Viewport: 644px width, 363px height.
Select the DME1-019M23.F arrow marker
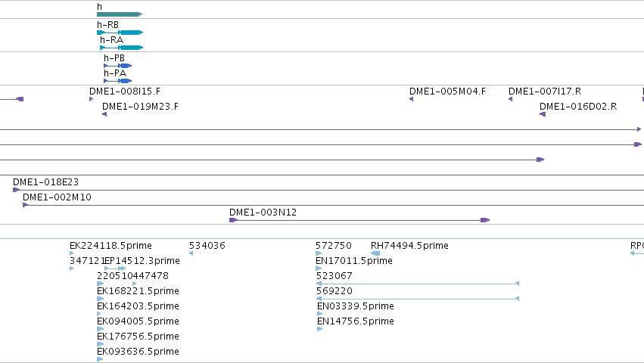coord(104,114)
